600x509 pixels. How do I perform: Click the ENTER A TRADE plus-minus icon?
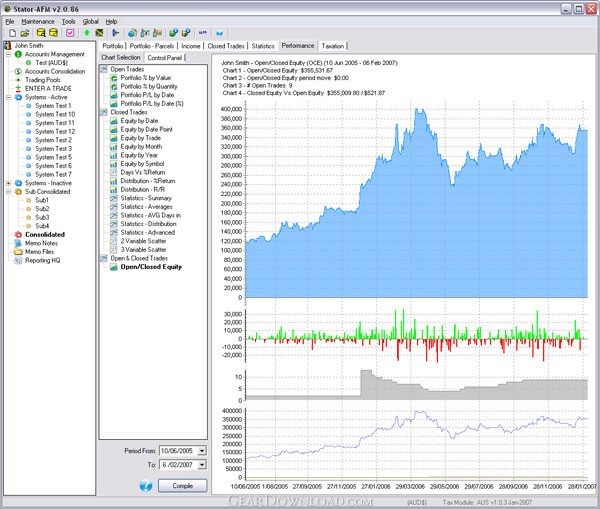pyautogui.click(x=18, y=88)
